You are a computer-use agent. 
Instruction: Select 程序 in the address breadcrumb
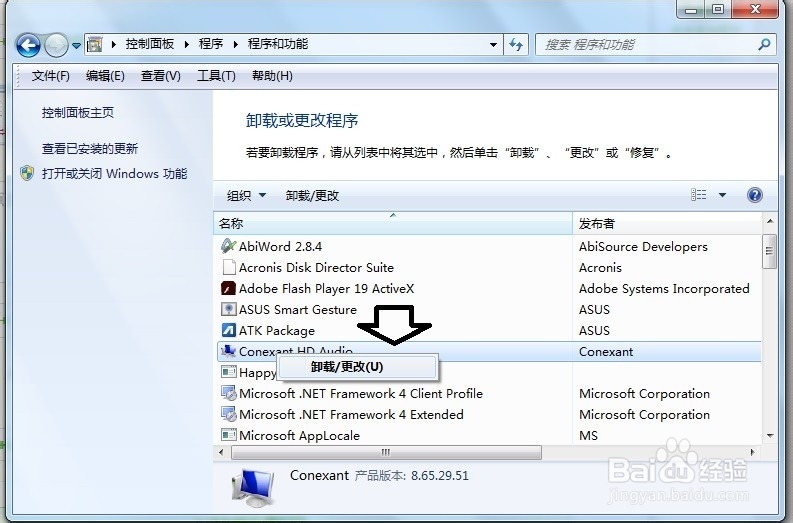(x=211, y=44)
